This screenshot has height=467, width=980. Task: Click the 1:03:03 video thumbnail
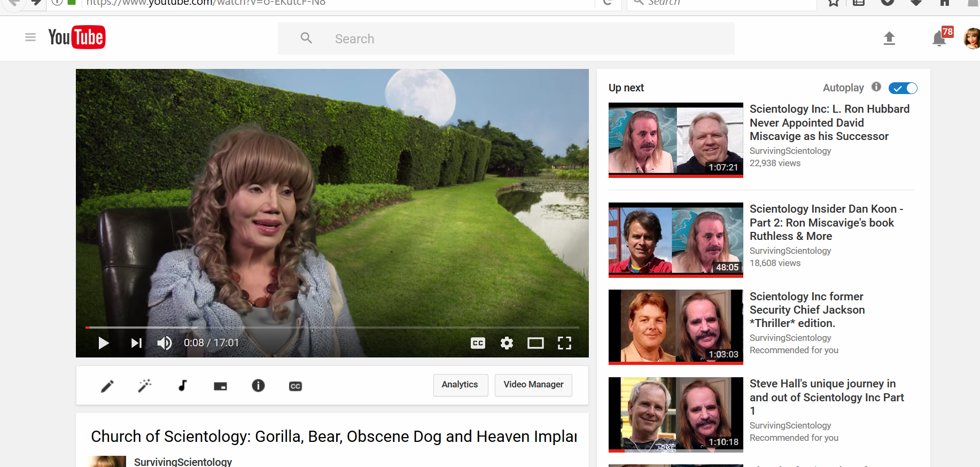[x=676, y=327]
